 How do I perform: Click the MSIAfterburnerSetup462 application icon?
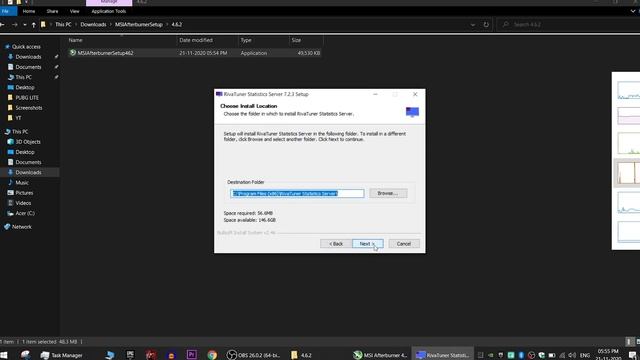[x=73, y=53]
